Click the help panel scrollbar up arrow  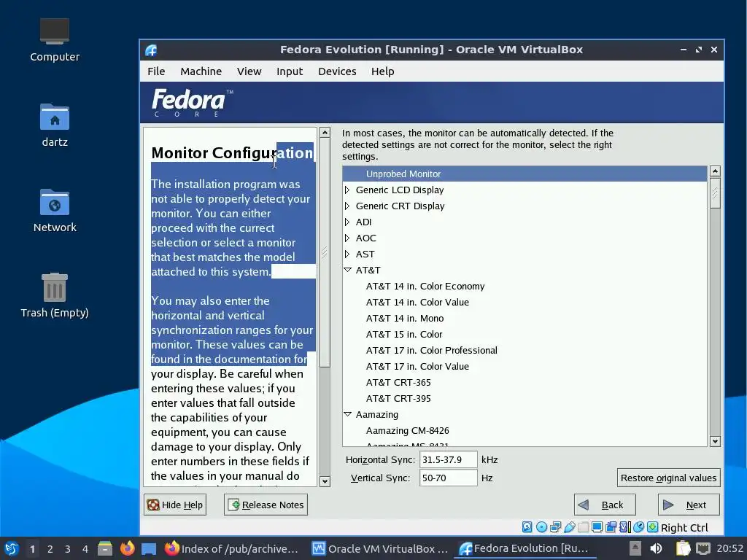click(x=325, y=133)
